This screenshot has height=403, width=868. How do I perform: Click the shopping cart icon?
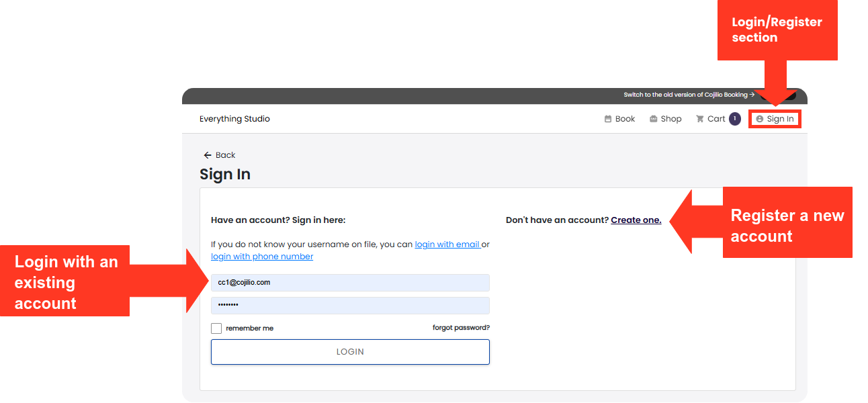(699, 119)
